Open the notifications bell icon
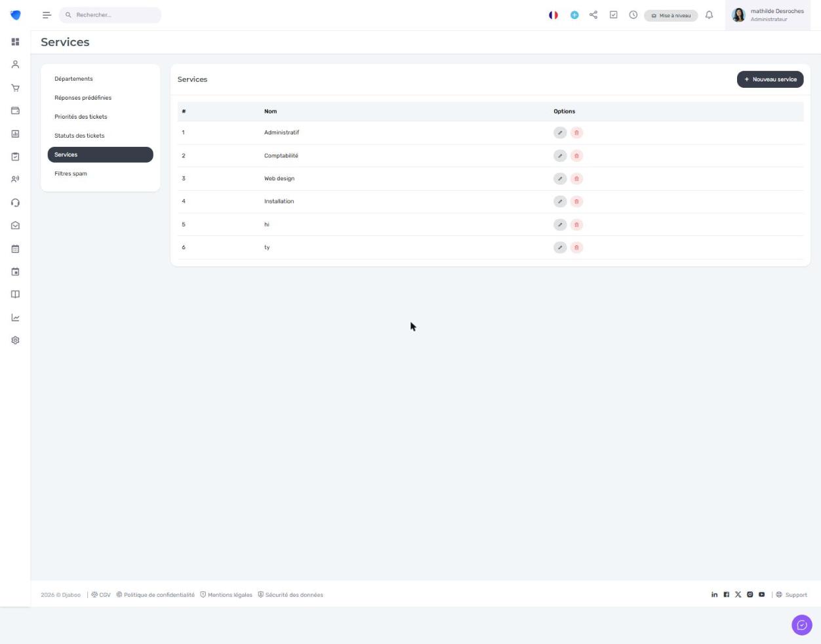This screenshot has width=821, height=644. click(709, 15)
